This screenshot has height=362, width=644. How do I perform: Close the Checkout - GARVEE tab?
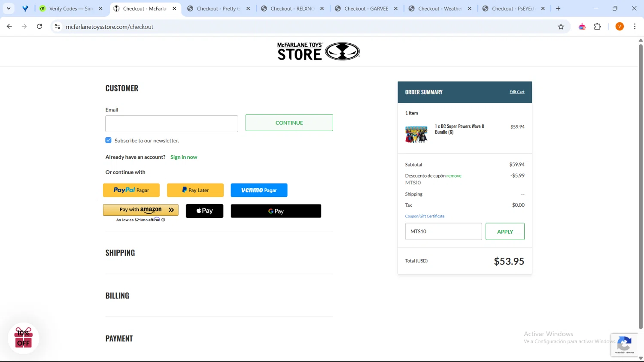click(396, 9)
